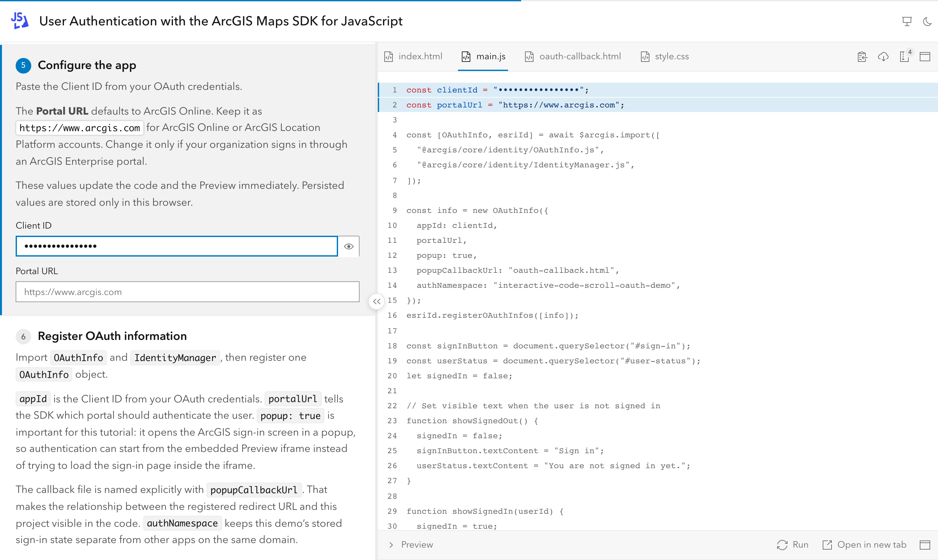Select step 5 Configure the app heading
The height and width of the screenshot is (560, 938).
[87, 65]
